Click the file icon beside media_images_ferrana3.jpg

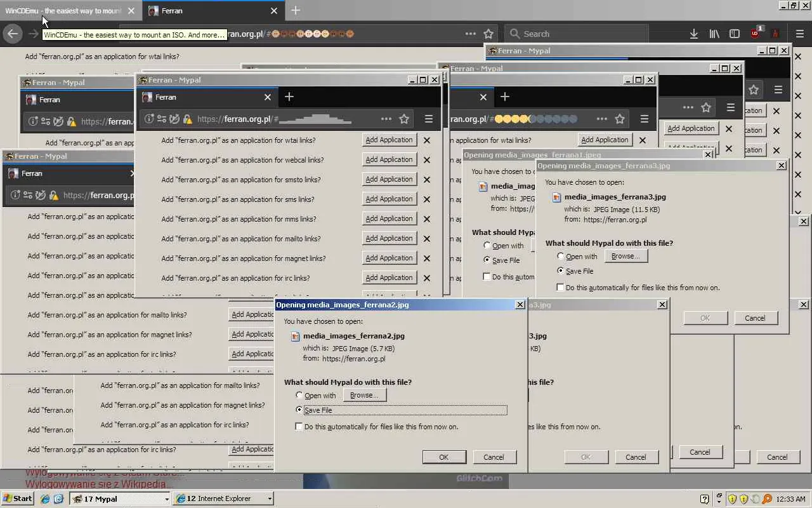pyautogui.click(x=557, y=197)
